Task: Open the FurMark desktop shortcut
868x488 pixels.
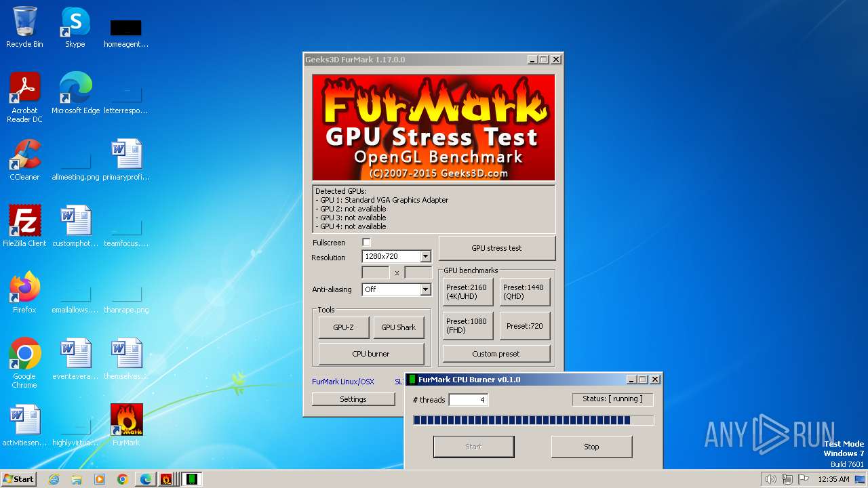Action: pyautogui.click(x=126, y=425)
